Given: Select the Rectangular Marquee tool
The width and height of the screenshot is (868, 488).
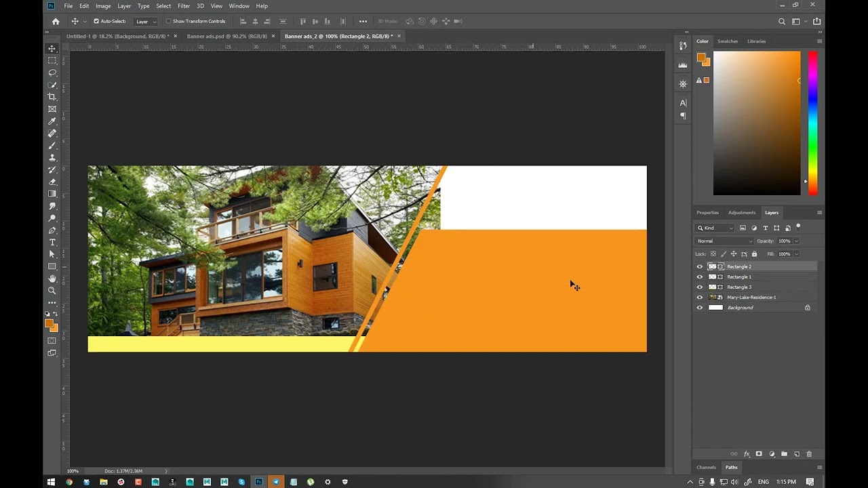Looking at the screenshot, I should click(x=52, y=60).
